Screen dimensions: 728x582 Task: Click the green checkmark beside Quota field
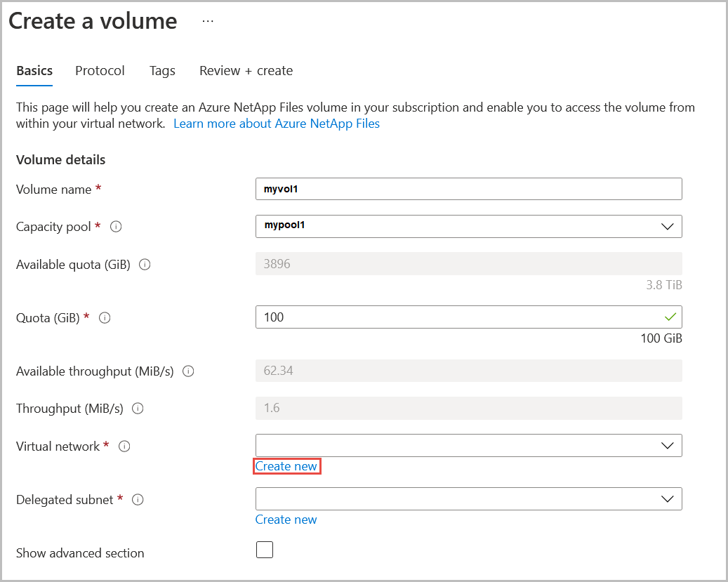coord(669,317)
